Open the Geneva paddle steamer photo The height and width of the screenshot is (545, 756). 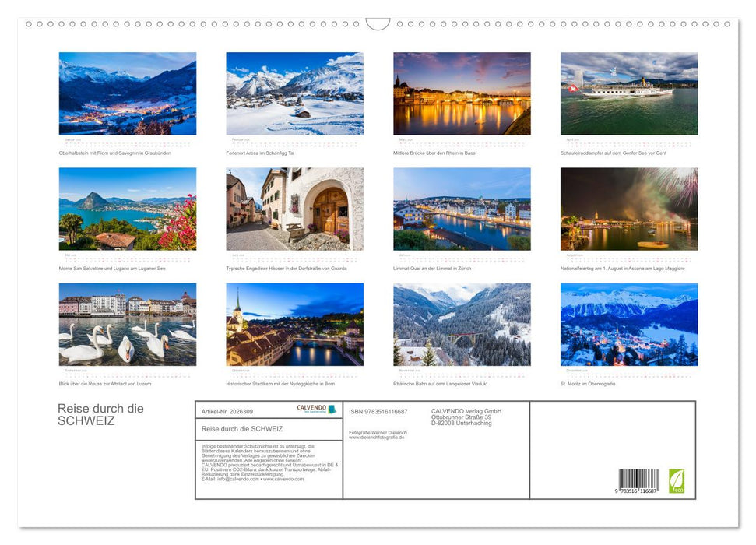click(630, 93)
